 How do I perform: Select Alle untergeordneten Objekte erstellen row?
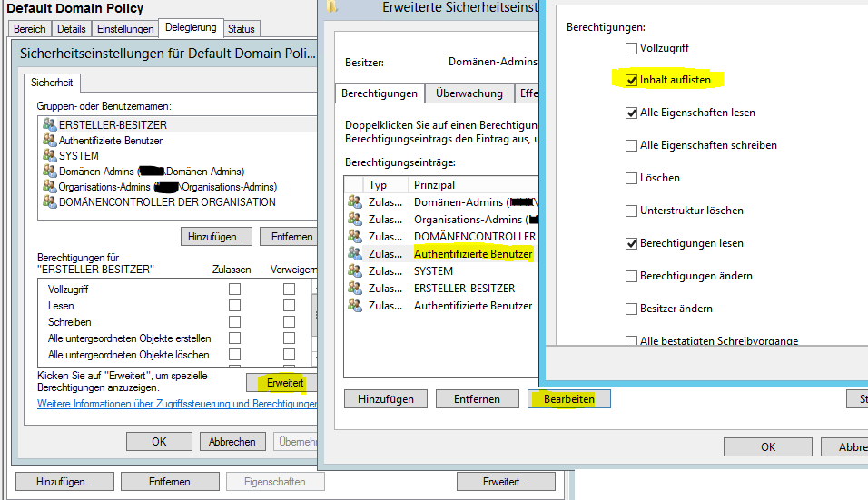129,338
